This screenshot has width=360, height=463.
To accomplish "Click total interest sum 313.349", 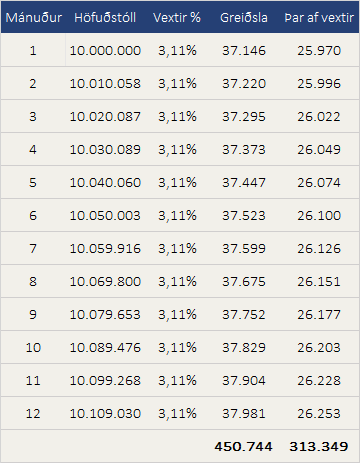I will [319, 447].
